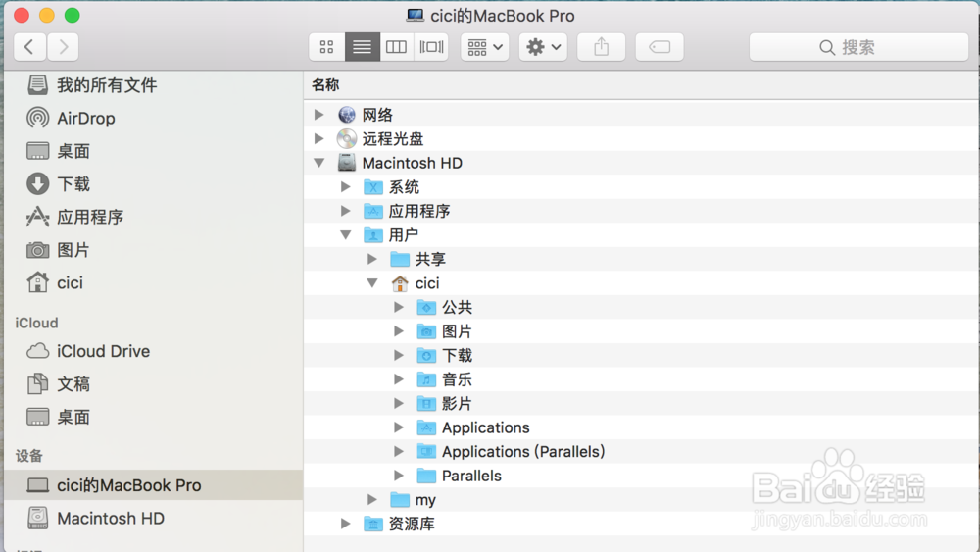Open the arrange items dropdown

pyautogui.click(x=485, y=47)
